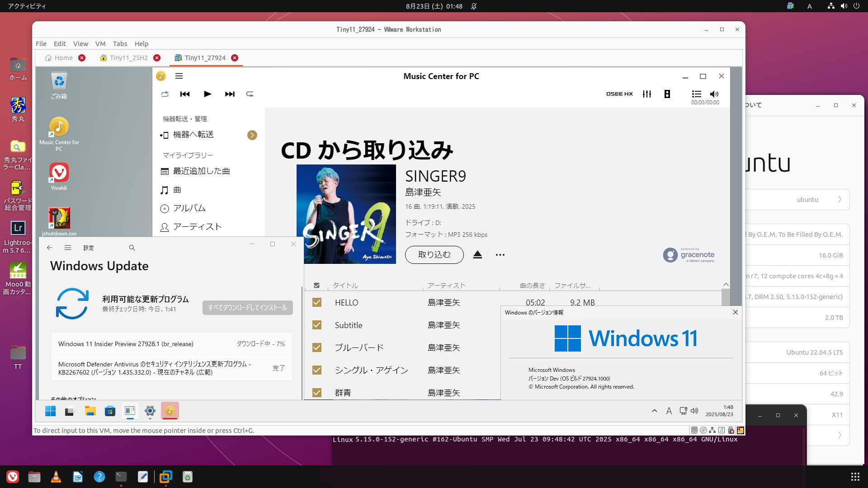868x488 pixels.
Task: Skip to next track
Action: click(x=230, y=94)
